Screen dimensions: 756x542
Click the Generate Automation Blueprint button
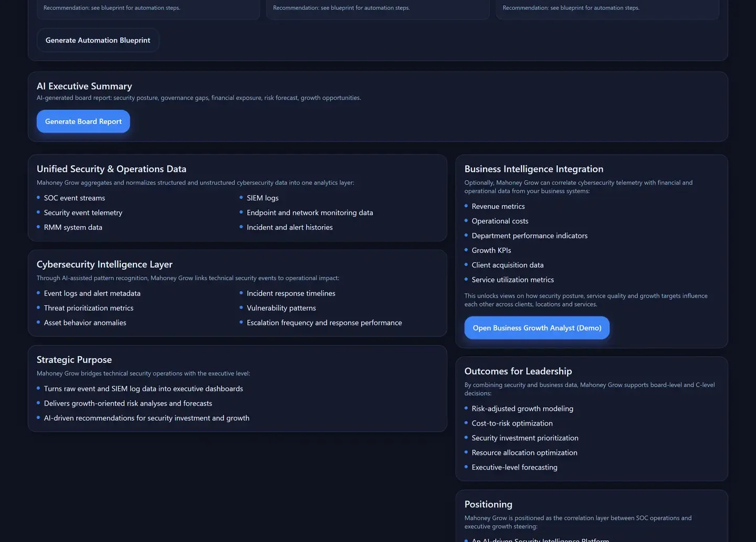click(x=98, y=40)
